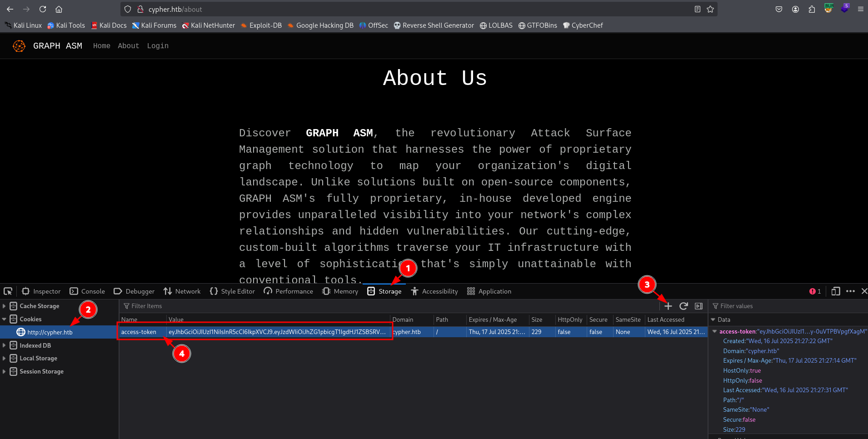Open responsive design mode icon
The height and width of the screenshot is (439, 868).
(835, 291)
